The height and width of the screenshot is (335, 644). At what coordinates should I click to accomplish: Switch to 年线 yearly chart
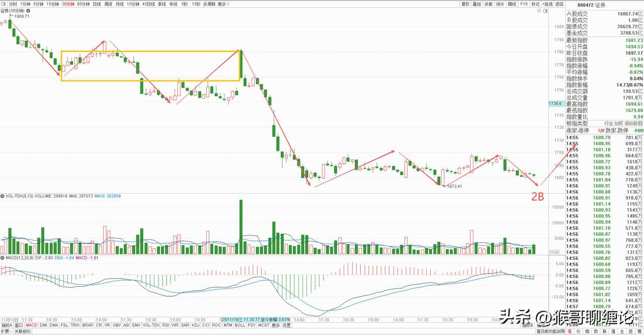pyautogui.click(x=173, y=4)
